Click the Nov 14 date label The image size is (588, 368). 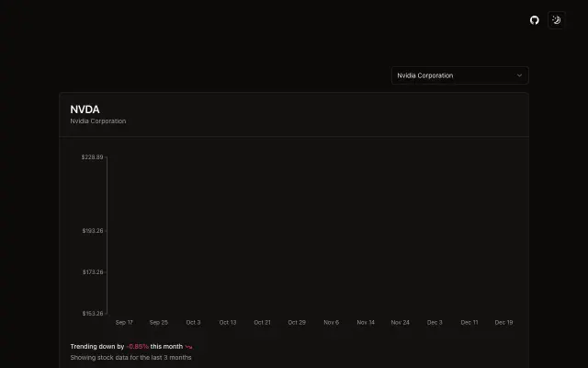pos(366,322)
